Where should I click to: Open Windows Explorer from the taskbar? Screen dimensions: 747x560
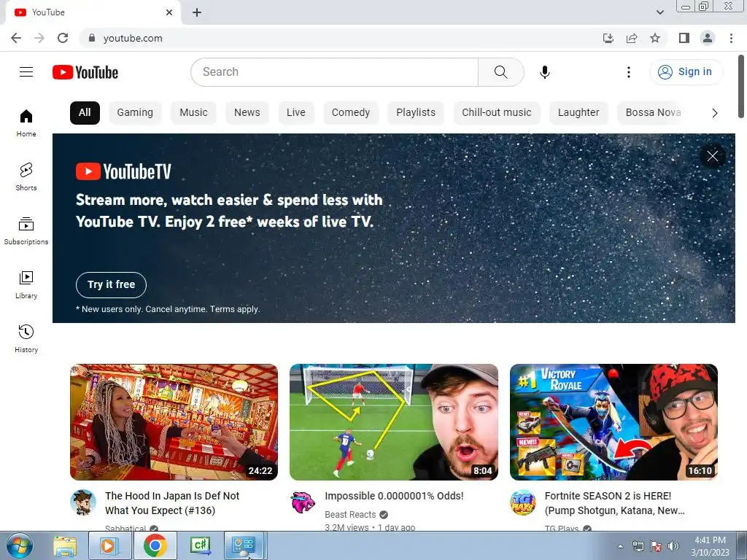pos(65,546)
